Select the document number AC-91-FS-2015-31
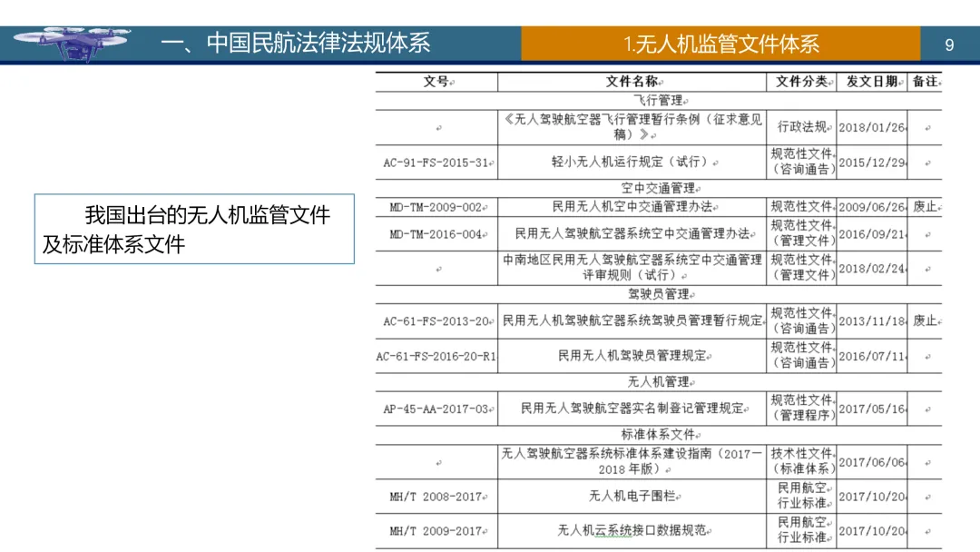The width and height of the screenshot is (980, 552). [x=436, y=163]
